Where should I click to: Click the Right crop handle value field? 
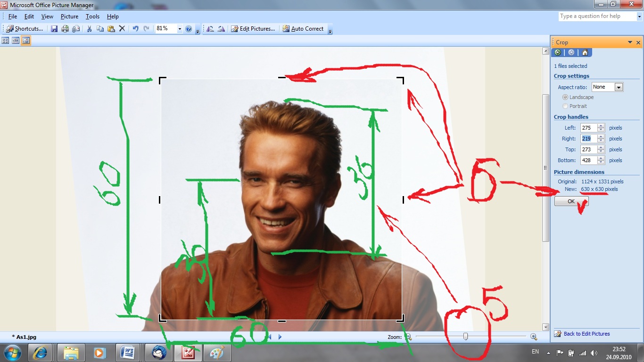tap(588, 139)
